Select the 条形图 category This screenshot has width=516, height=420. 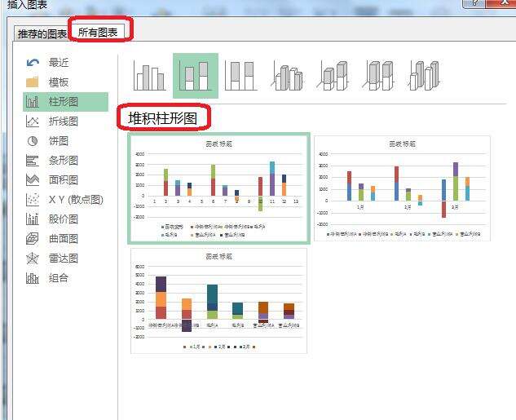tap(66, 161)
